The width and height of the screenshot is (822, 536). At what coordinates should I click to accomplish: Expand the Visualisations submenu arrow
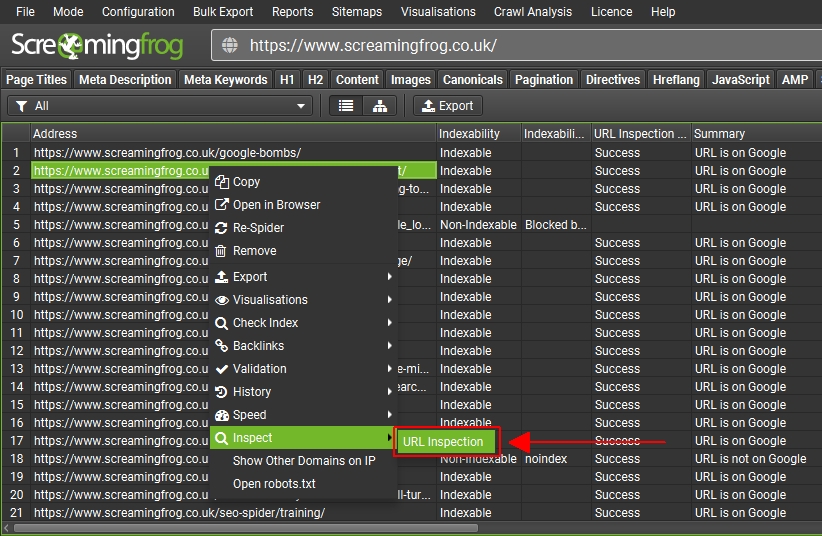(x=390, y=299)
